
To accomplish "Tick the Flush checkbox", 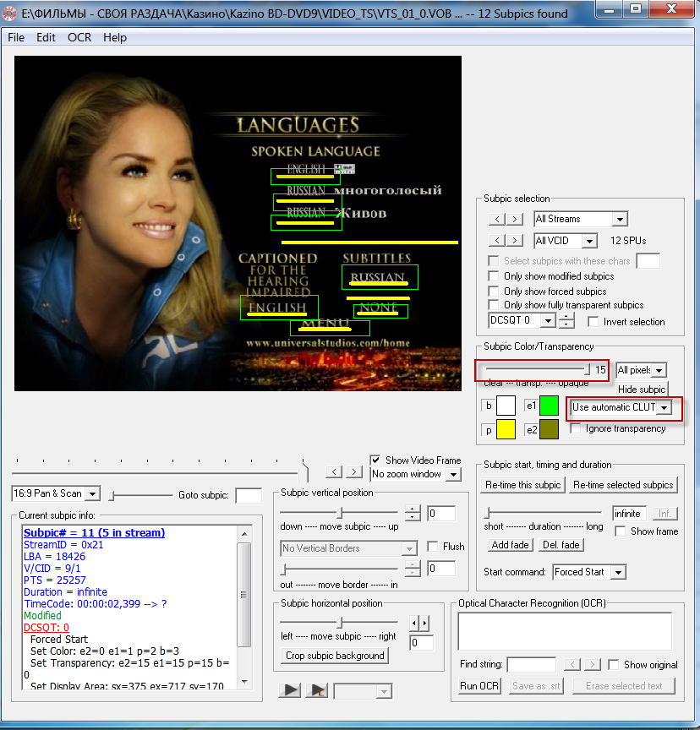I will coord(433,546).
